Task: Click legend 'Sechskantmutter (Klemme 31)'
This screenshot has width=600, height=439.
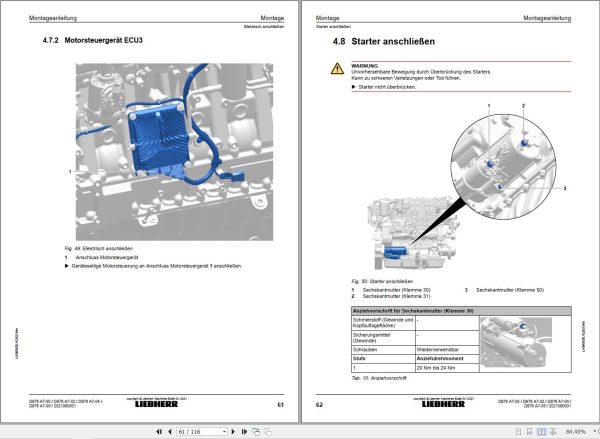Action: (x=396, y=296)
